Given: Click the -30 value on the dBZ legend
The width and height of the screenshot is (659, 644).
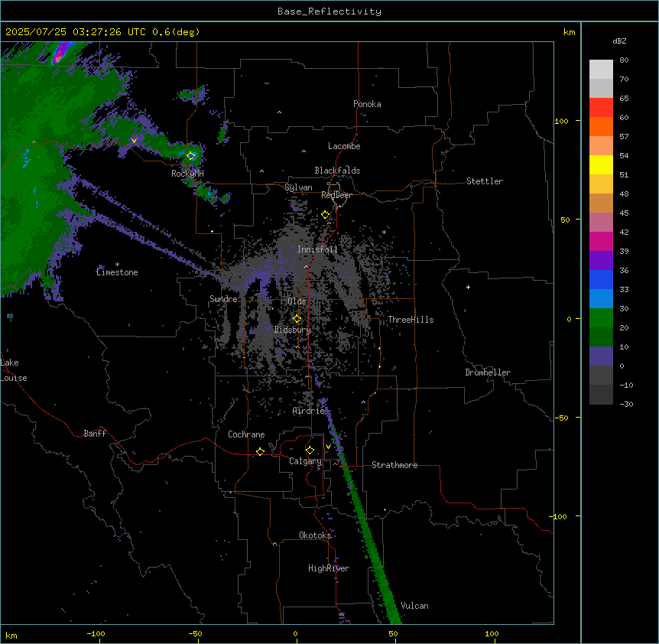Looking at the screenshot, I should tap(626, 404).
